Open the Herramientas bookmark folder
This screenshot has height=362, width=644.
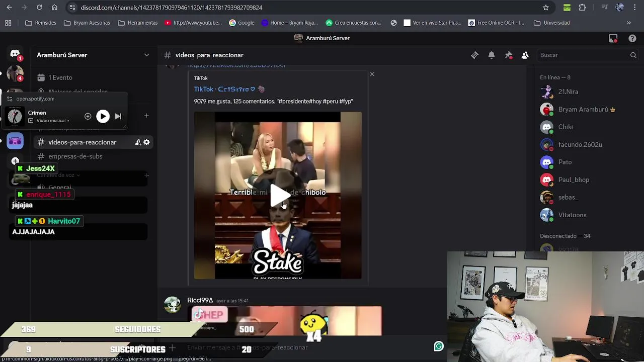[137, 23]
